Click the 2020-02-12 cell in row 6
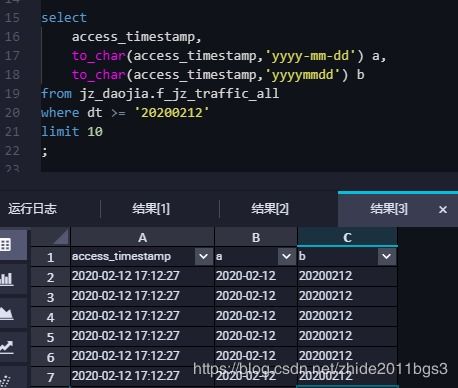This screenshot has height=388, width=458. [x=256, y=356]
